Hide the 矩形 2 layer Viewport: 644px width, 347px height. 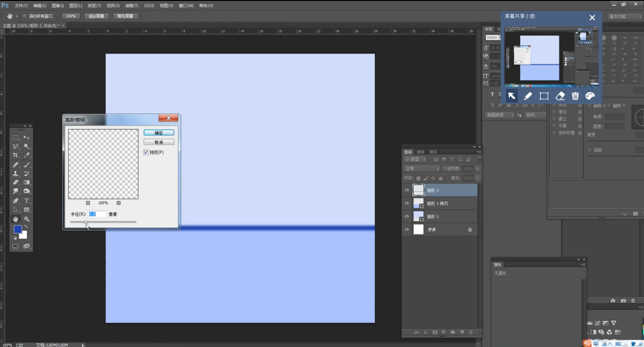pos(407,190)
